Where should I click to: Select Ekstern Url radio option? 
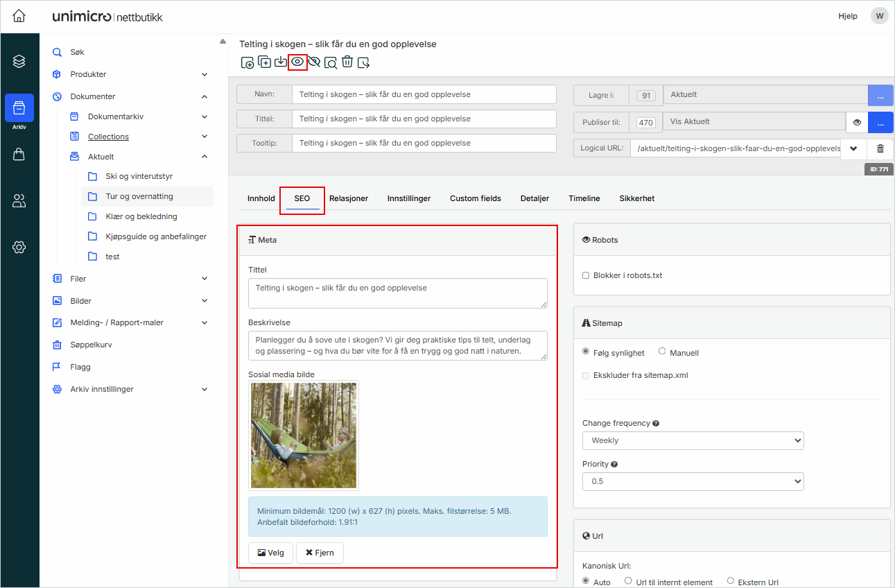point(731,581)
